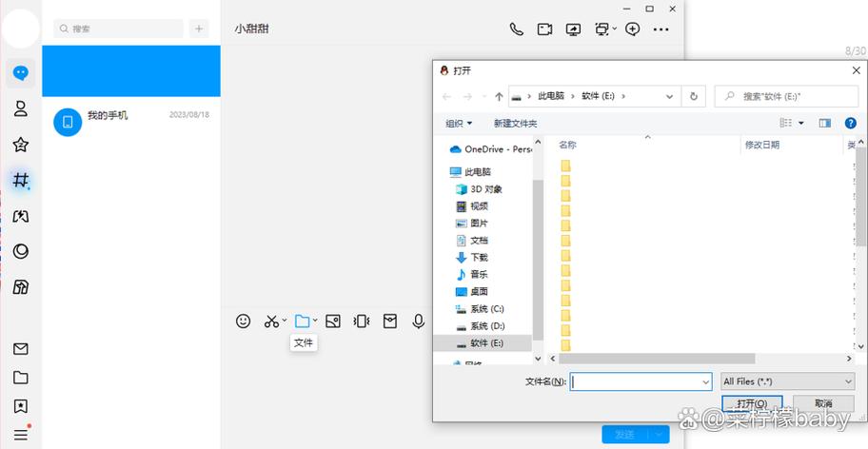Open the remote control icon in header
Screen dimensions: 868x449
pyautogui.click(x=602, y=29)
